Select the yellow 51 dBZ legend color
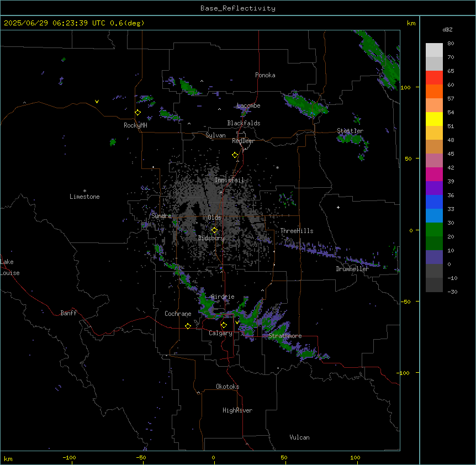Screen dimensions: 476x465 click(434, 119)
